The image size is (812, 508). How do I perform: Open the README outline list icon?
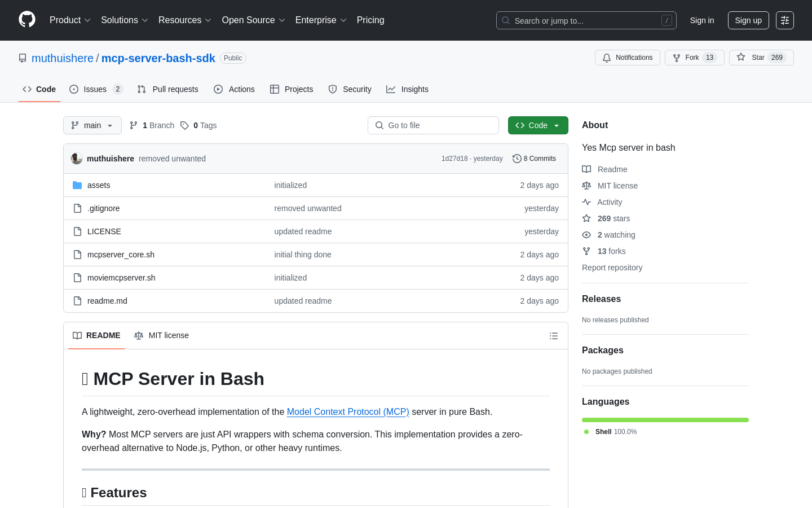pyautogui.click(x=554, y=336)
